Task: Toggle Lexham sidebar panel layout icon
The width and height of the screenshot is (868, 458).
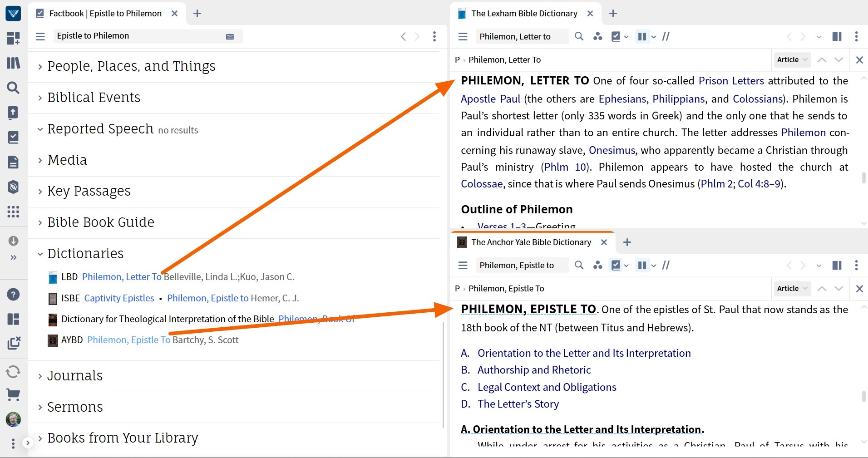Action: click(x=837, y=36)
